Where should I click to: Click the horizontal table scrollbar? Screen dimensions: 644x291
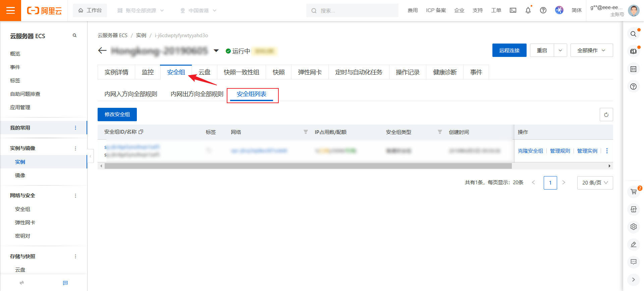pos(308,166)
